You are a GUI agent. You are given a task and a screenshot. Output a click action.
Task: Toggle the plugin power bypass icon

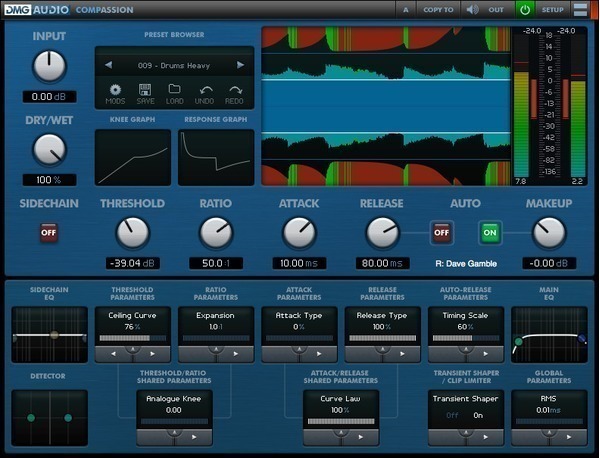[x=525, y=10]
